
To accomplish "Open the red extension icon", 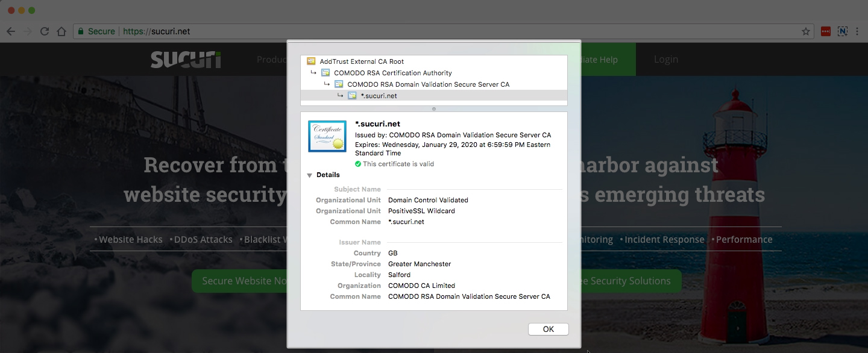I will point(826,31).
